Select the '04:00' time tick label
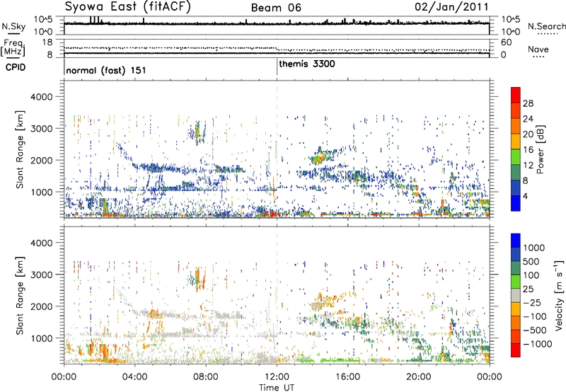566x392 pixels. (134, 377)
